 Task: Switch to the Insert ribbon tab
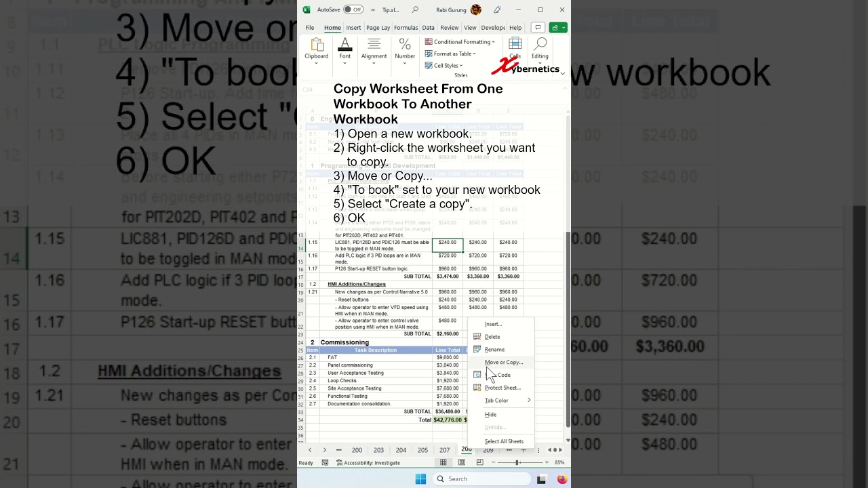353,28
